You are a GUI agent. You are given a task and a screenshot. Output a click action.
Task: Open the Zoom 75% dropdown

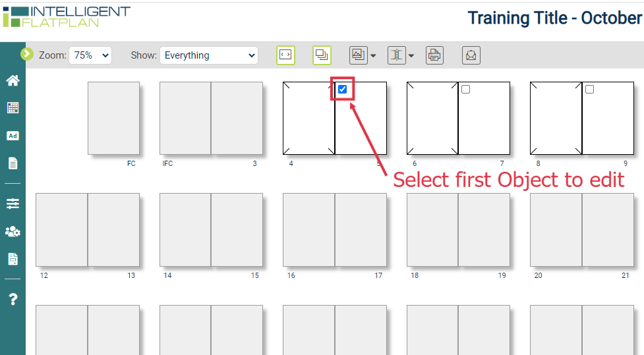90,55
